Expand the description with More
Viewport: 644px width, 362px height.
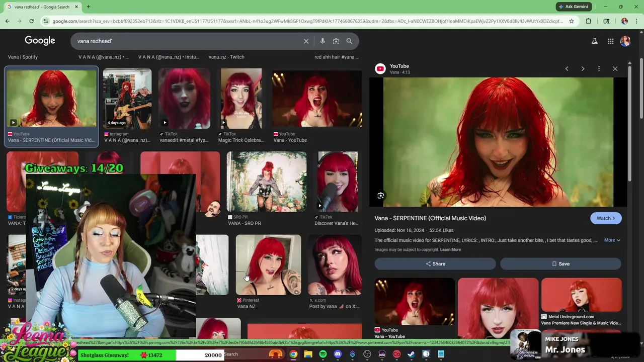(x=612, y=240)
